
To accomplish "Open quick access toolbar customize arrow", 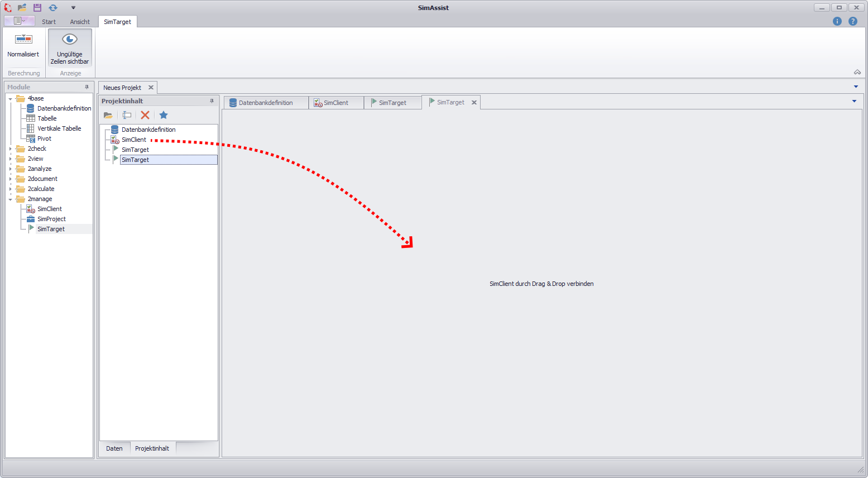I will (x=73, y=8).
